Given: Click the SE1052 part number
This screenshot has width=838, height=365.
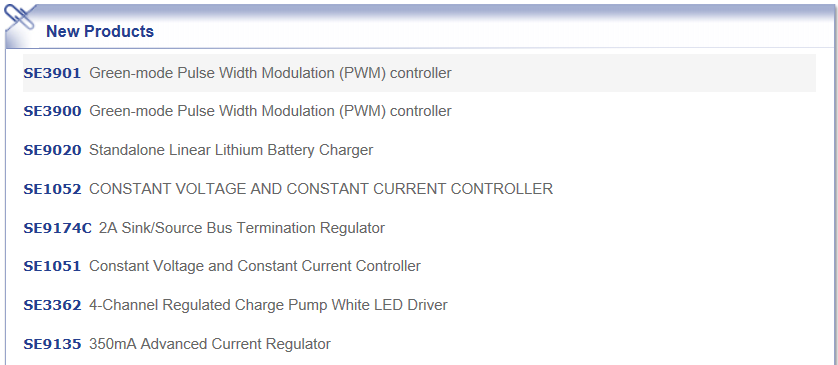Looking at the screenshot, I should tap(52, 189).
